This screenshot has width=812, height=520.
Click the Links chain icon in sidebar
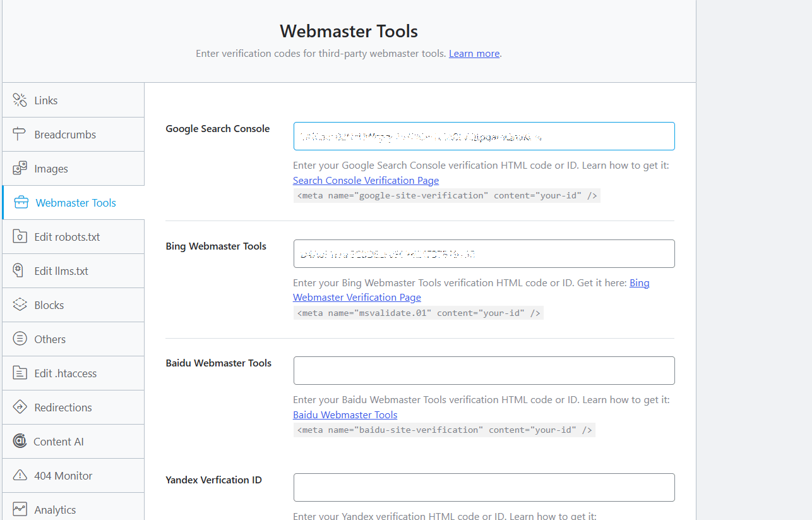[x=20, y=100]
